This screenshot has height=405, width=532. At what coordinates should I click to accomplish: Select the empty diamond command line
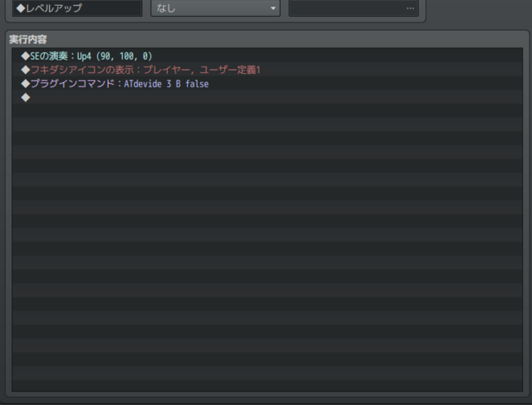click(267, 98)
